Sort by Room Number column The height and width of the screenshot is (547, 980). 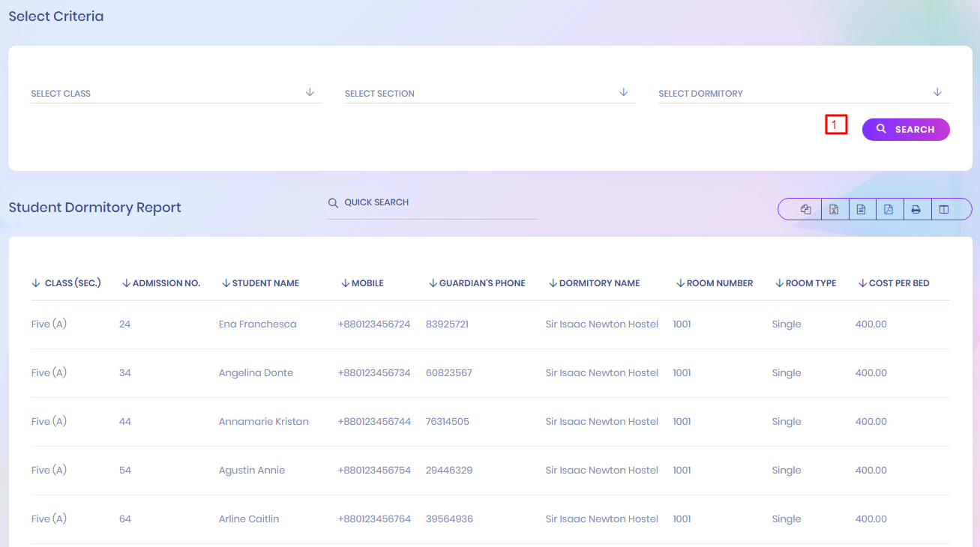[719, 283]
